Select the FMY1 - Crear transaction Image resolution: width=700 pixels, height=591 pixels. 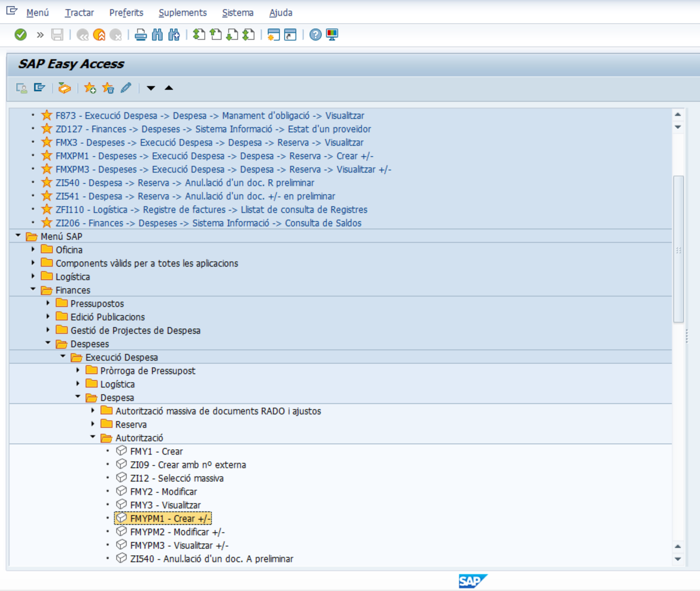tap(156, 451)
